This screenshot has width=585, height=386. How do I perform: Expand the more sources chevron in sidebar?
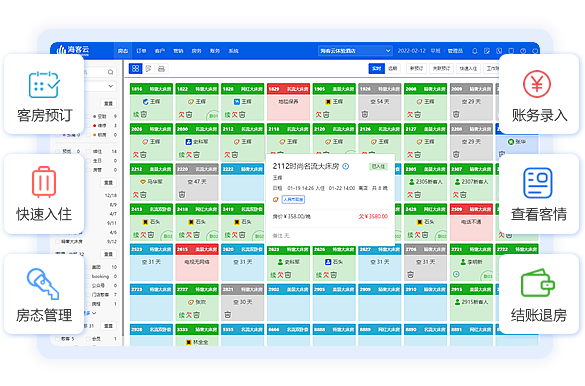pyautogui.click(x=94, y=313)
